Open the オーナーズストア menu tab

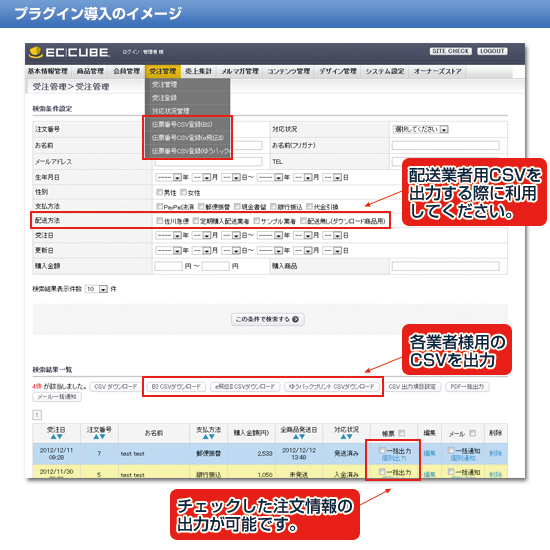click(x=438, y=71)
